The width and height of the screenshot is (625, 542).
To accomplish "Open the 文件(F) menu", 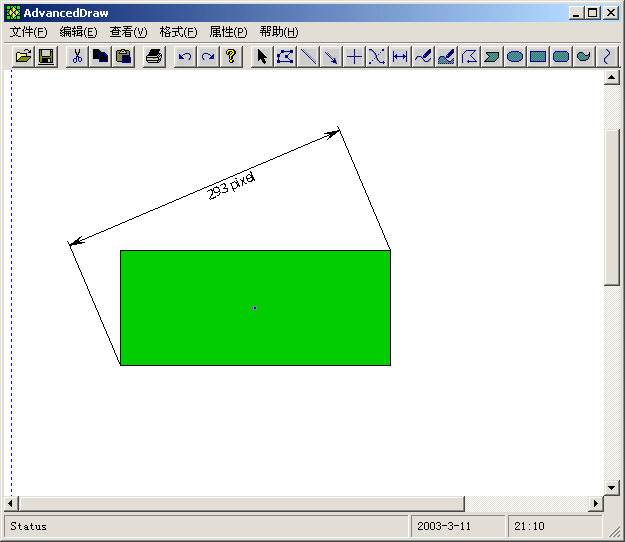I will pos(28,32).
